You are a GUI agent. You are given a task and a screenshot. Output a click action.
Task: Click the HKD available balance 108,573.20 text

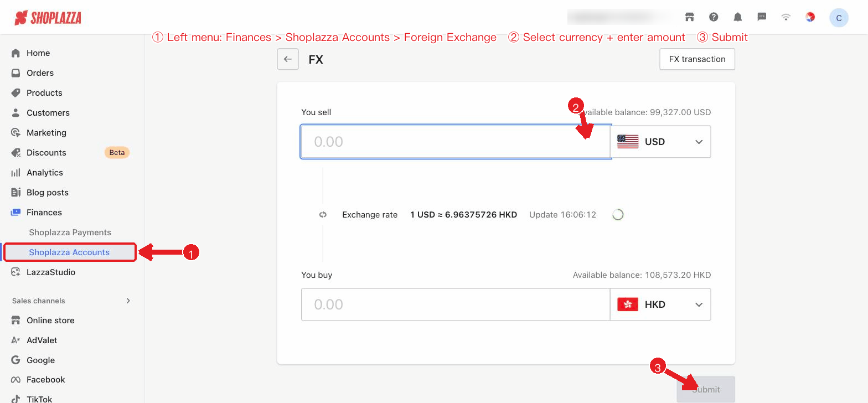pos(642,275)
